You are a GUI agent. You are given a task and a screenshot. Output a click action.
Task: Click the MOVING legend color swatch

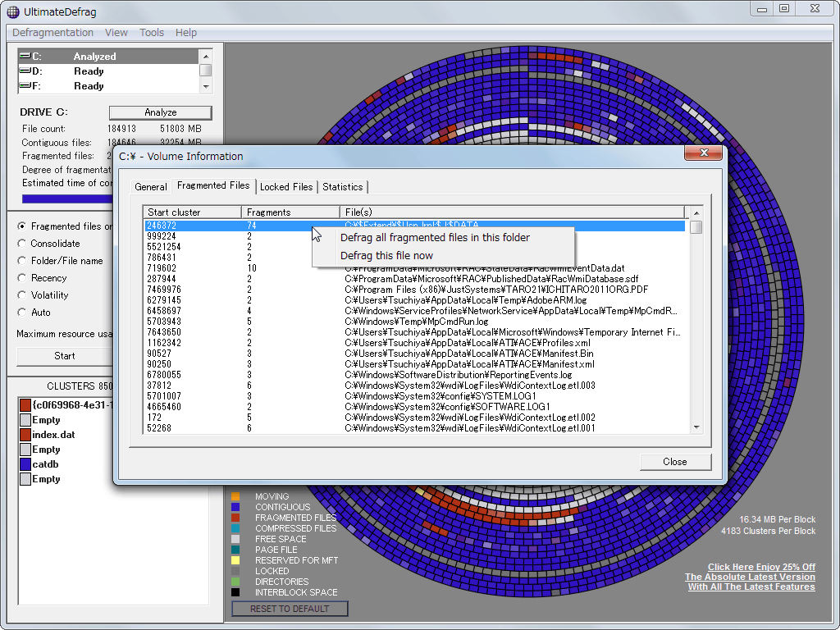(235, 496)
